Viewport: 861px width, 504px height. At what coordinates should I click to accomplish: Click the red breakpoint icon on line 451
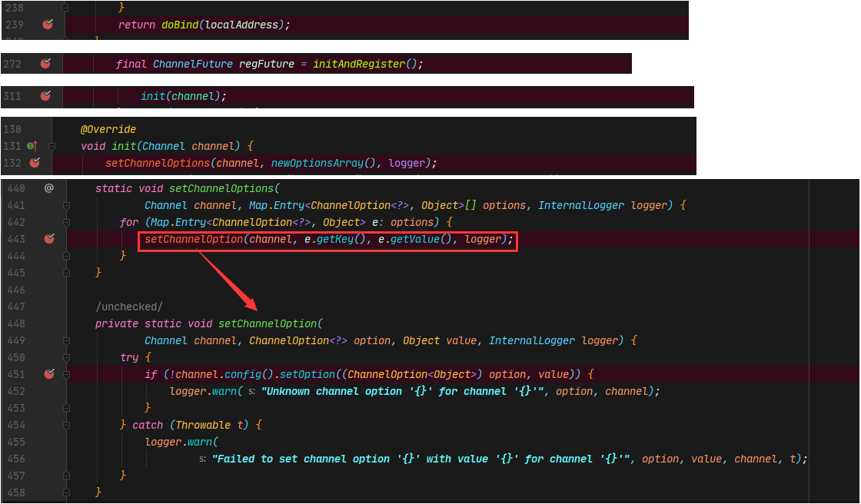click(x=48, y=374)
